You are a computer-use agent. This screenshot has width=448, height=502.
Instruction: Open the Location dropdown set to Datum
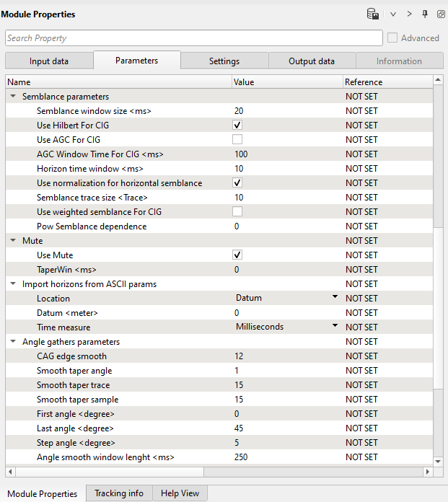pos(335,298)
